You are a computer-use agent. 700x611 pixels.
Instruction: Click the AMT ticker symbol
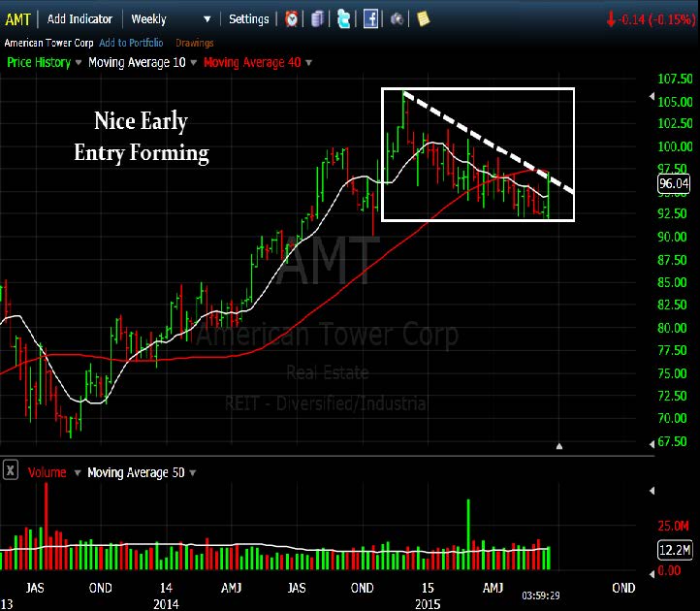click(17, 19)
